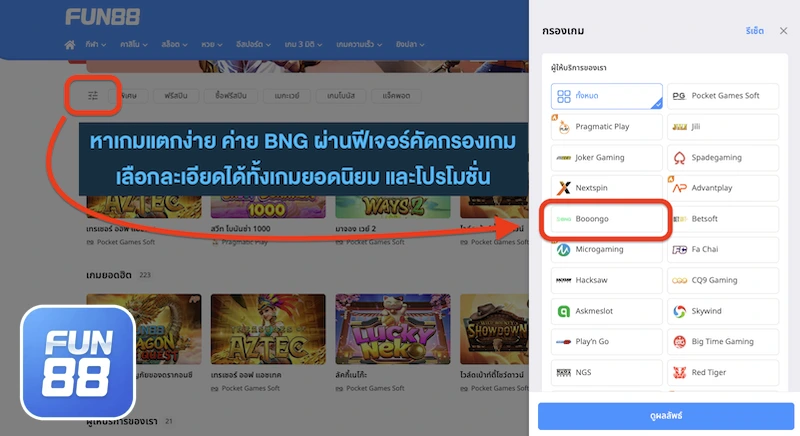Click the ลัคกี้เนโกะ game title
The image size is (800, 436).
351,375
